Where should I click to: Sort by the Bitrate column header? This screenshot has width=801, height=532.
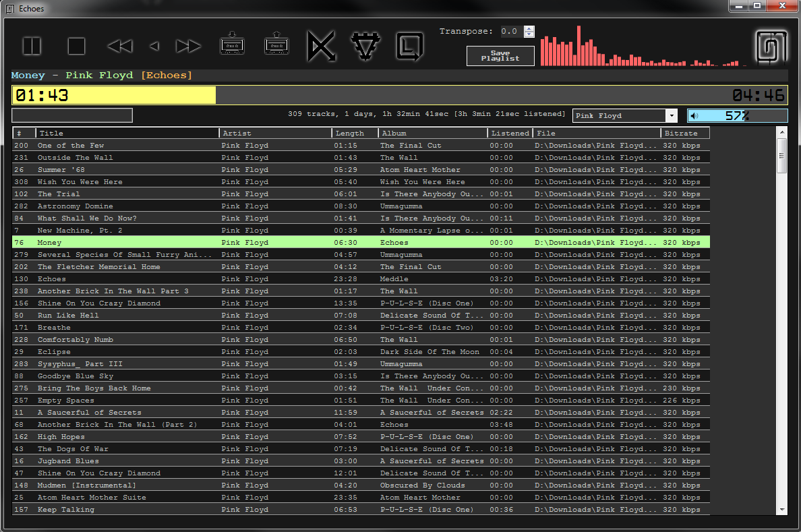(x=685, y=133)
